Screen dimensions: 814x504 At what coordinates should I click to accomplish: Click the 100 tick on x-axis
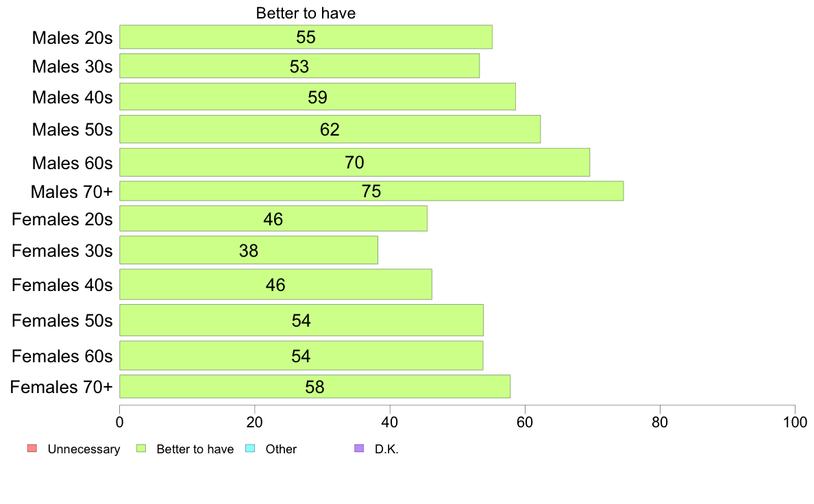click(795, 422)
